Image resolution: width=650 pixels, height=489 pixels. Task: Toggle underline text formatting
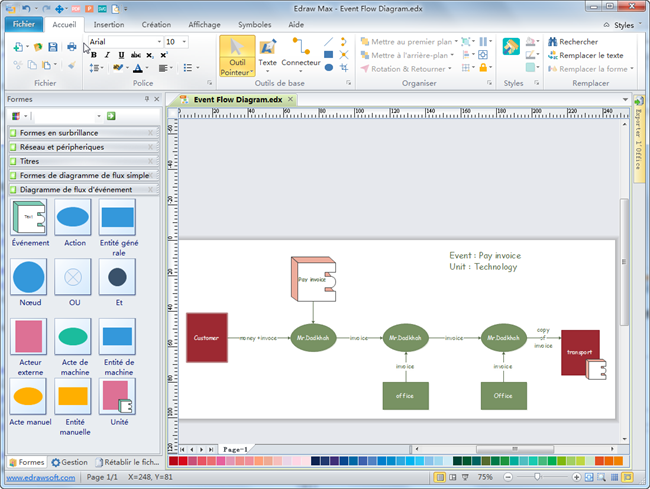tap(121, 55)
